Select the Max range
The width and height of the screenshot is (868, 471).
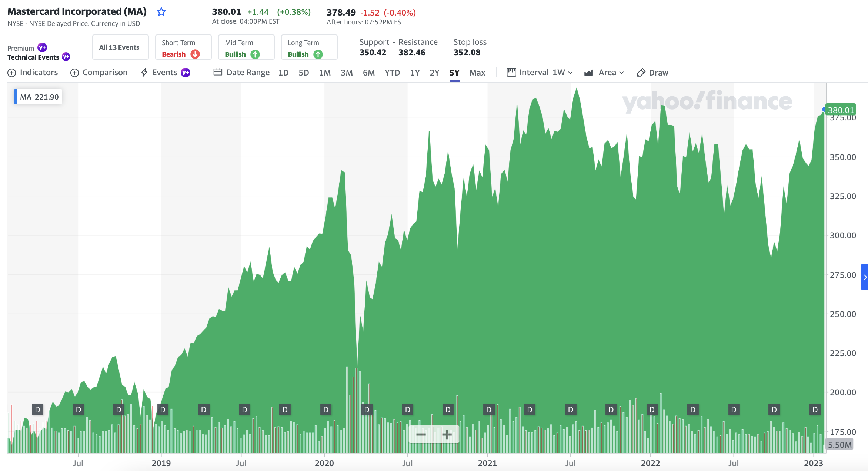(477, 73)
